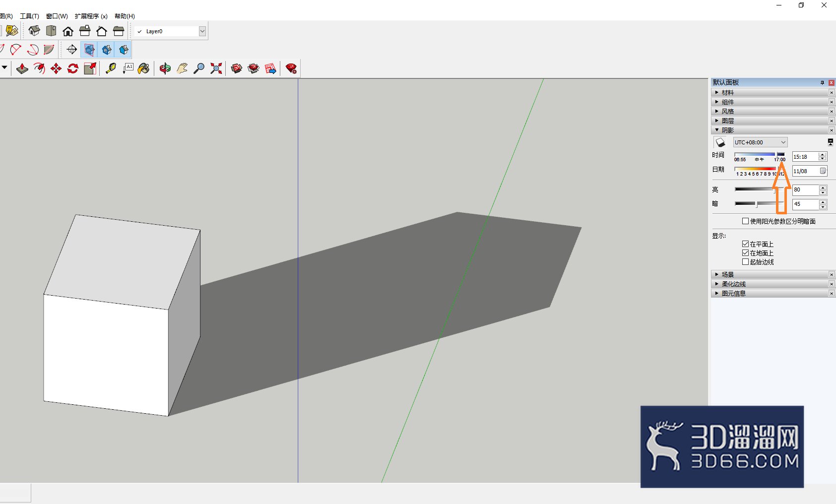836x504 pixels.
Task: Enable 使用阳光参数区分明暗面 checkbox
Action: 745,221
